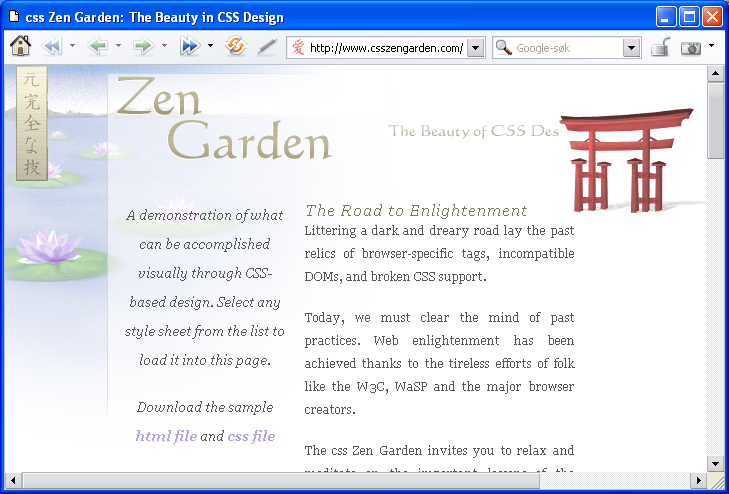Click the page document icon in title bar
Image resolution: width=729 pixels, height=494 pixels.
[14, 17]
